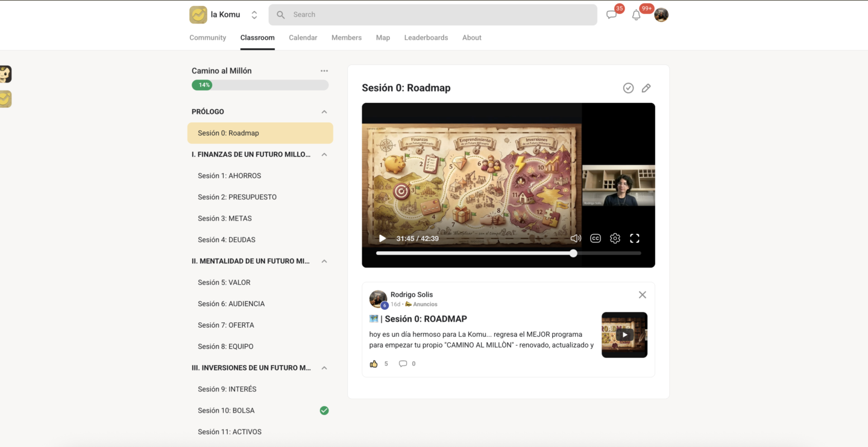Open the post comments bubble icon
868x447 pixels.
point(403,364)
